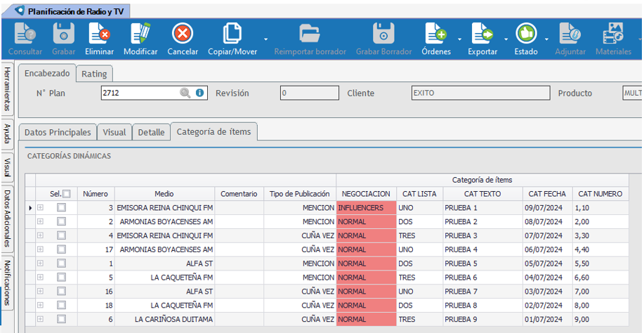
Task: Open the dropdown arrow next to Estado
Action: pyautogui.click(x=546, y=39)
